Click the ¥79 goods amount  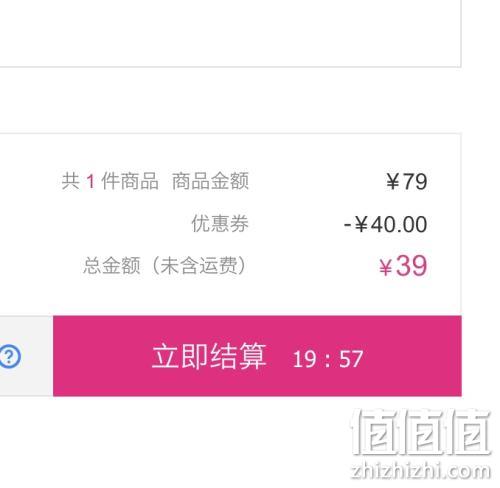pos(407,182)
